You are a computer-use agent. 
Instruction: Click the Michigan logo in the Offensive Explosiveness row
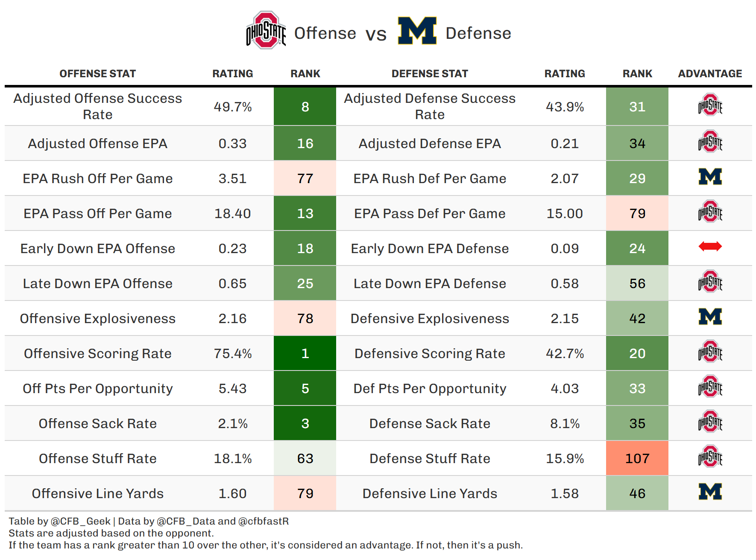click(710, 317)
